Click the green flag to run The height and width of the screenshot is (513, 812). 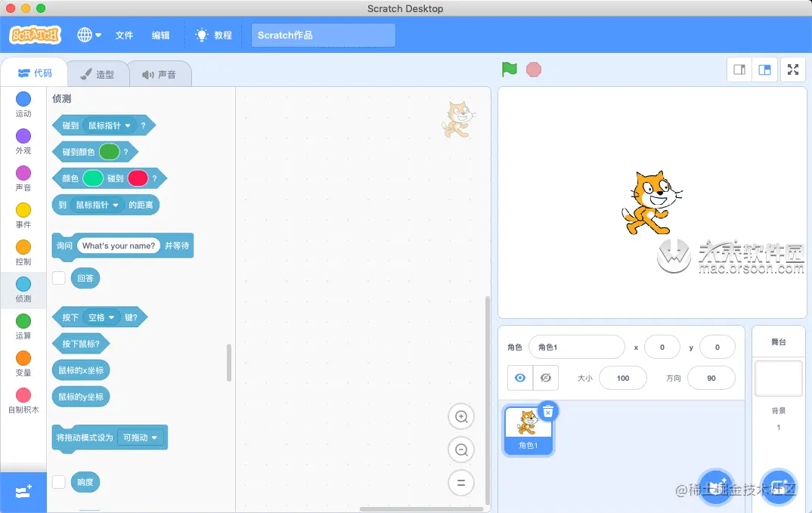pyautogui.click(x=510, y=70)
